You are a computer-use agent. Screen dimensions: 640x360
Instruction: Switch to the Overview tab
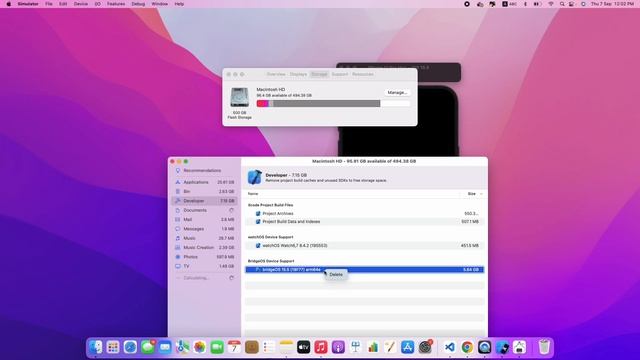click(276, 74)
